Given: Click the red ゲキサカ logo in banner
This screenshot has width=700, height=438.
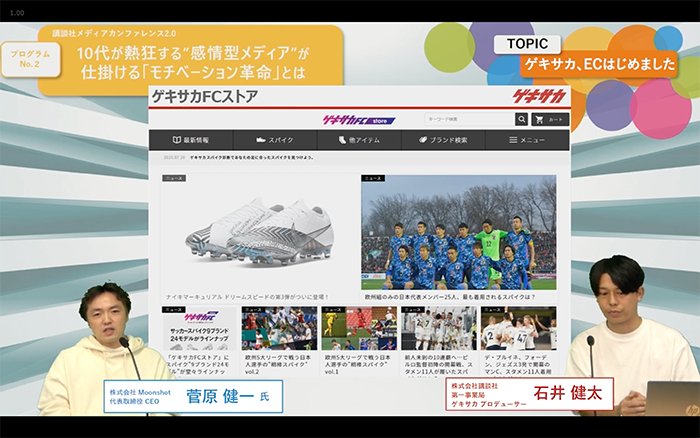Looking at the screenshot, I should click(x=539, y=96).
